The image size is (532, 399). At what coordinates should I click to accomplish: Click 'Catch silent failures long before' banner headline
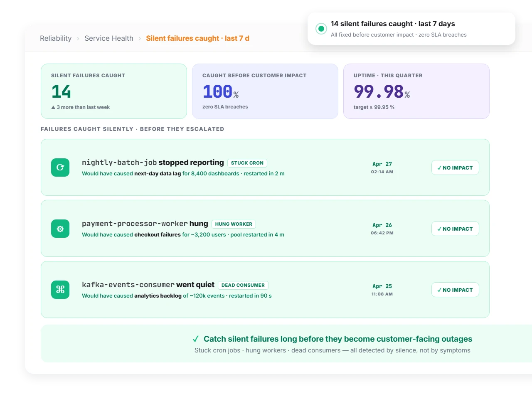coord(338,339)
